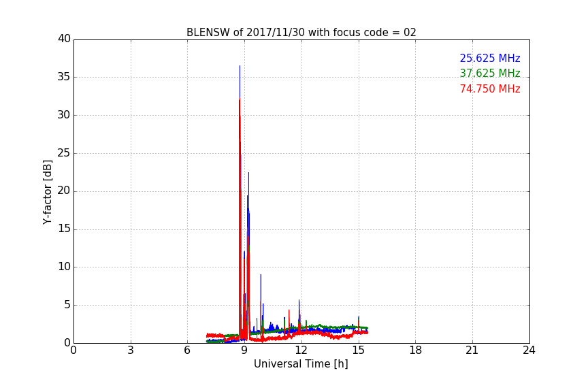Click x-axis tick label 21
The image size is (588, 392).
click(x=472, y=350)
